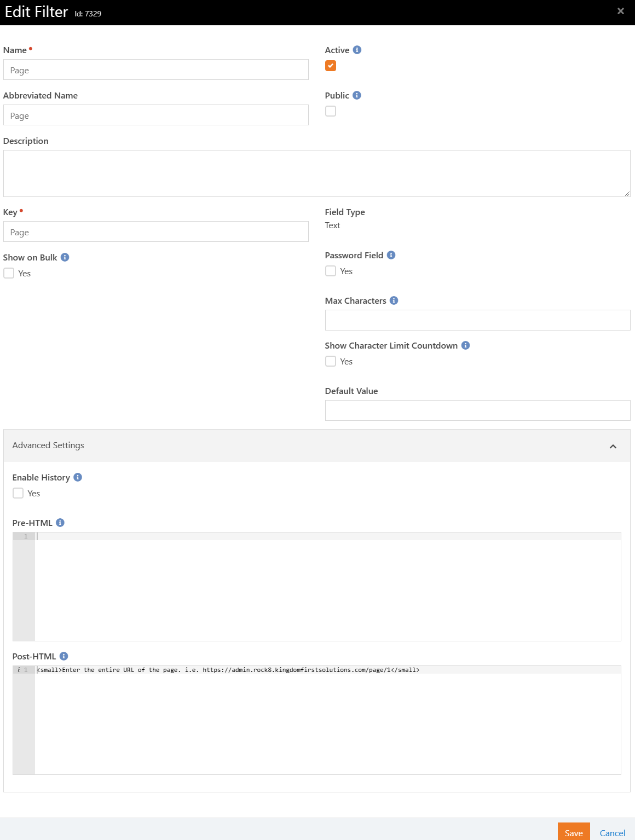The width and height of the screenshot is (635, 840).
Task: Focus the Name input field
Action: [x=156, y=69]
